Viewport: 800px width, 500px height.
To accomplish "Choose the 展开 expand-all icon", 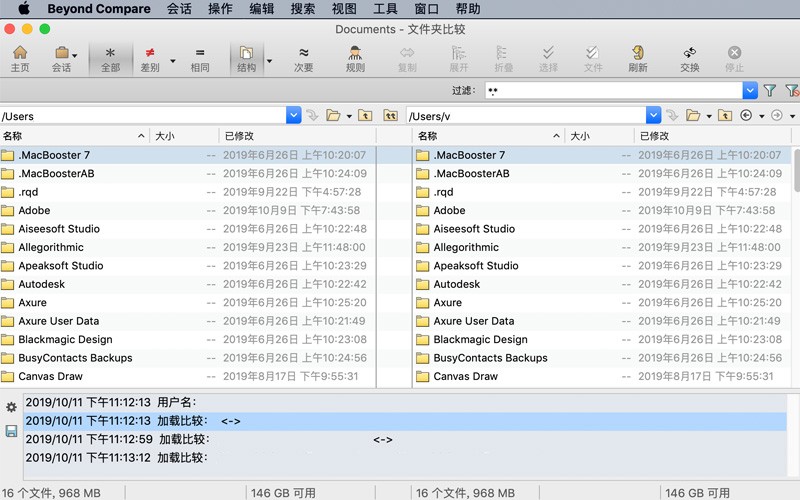I will [x=459, y=59].
